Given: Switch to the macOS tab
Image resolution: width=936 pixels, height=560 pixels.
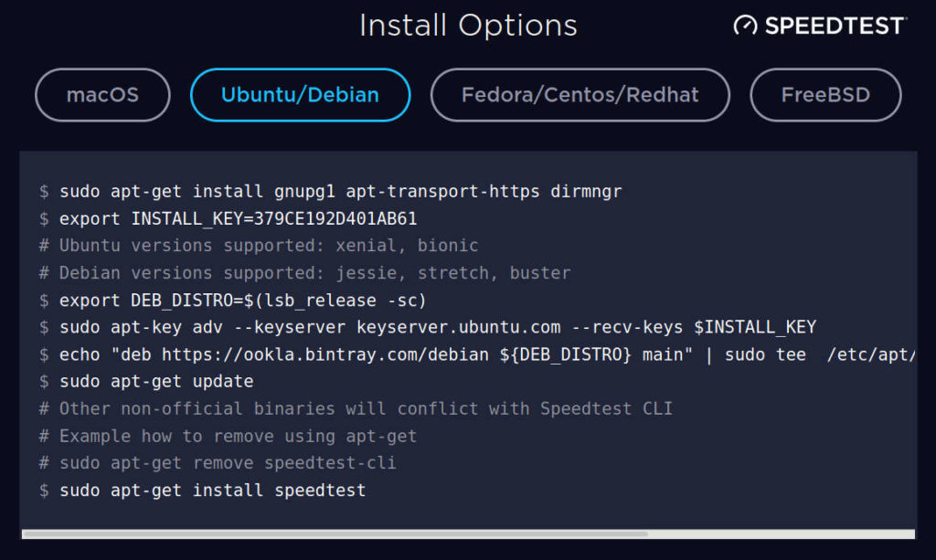Looking at the screenshot, I should (102, 95).
